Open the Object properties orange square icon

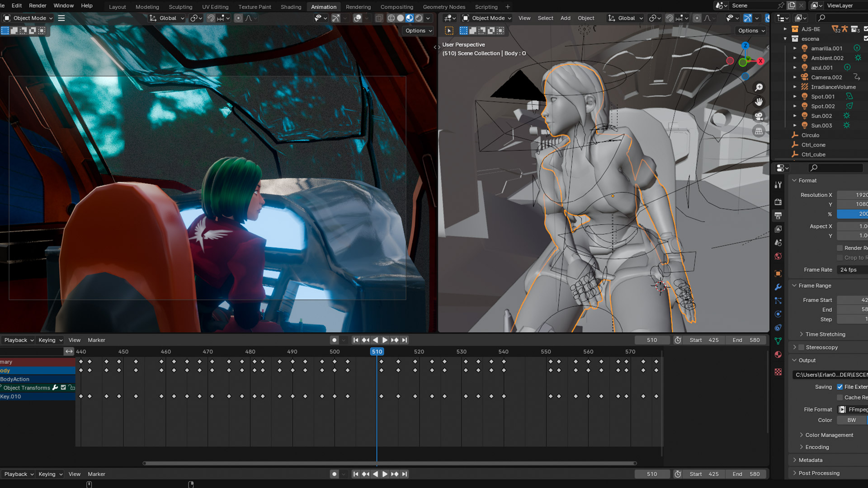tap(778, 273)
